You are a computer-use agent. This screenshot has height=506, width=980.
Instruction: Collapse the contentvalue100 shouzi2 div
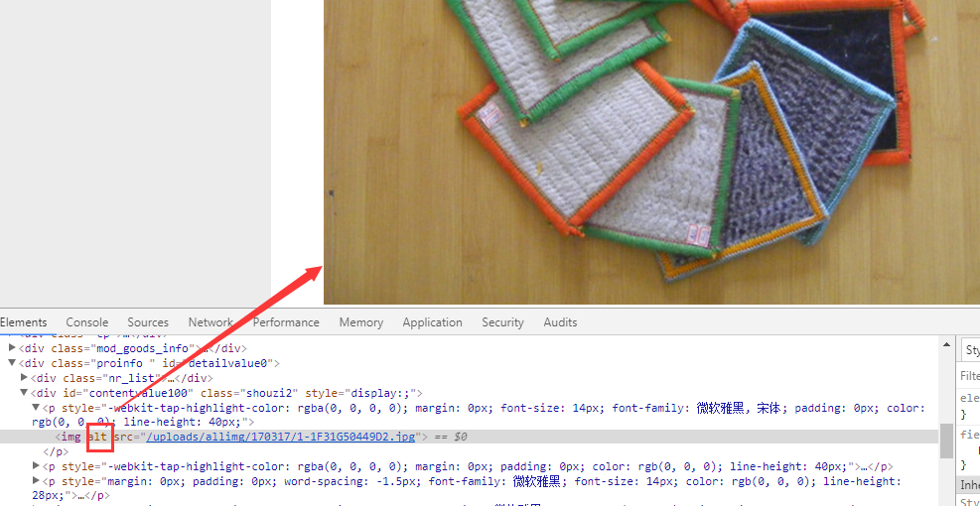click(x=25, y=393)
